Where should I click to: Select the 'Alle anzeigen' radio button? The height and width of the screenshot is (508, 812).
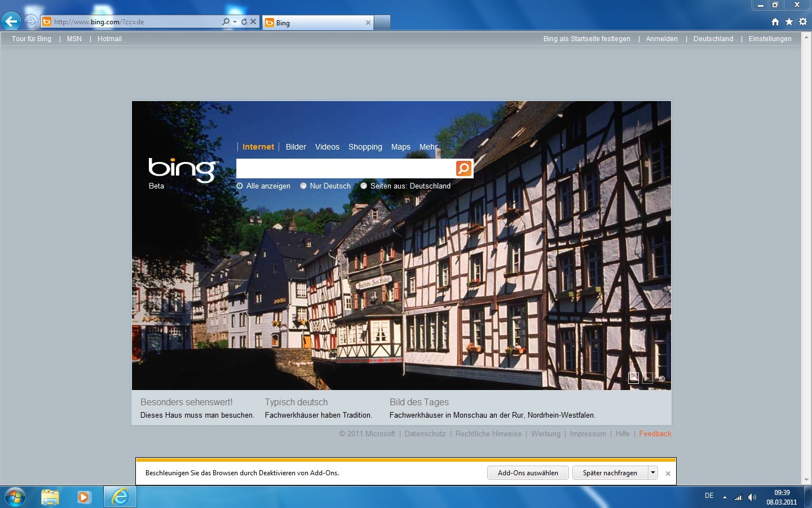point(240,186)
